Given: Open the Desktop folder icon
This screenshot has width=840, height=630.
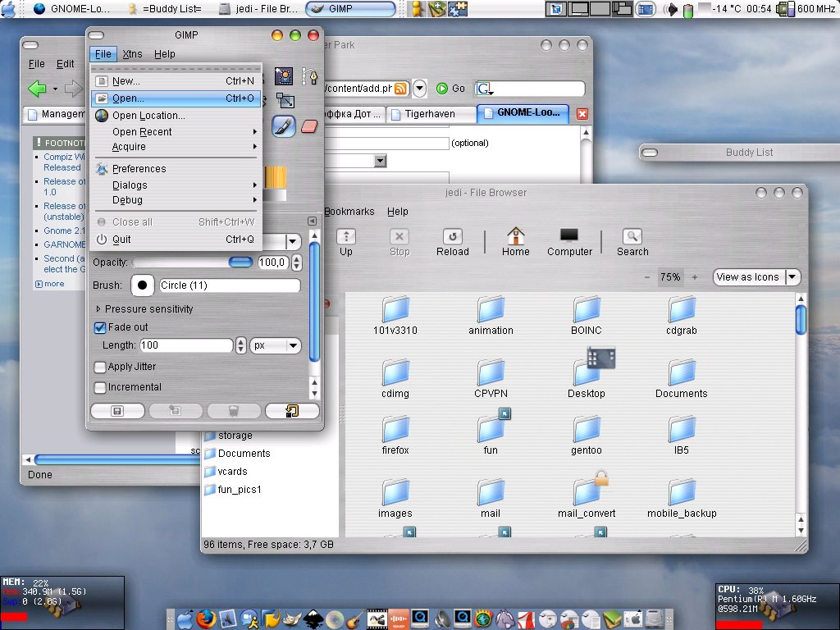Looking at the screenshot, I should [x=586, y=373].
